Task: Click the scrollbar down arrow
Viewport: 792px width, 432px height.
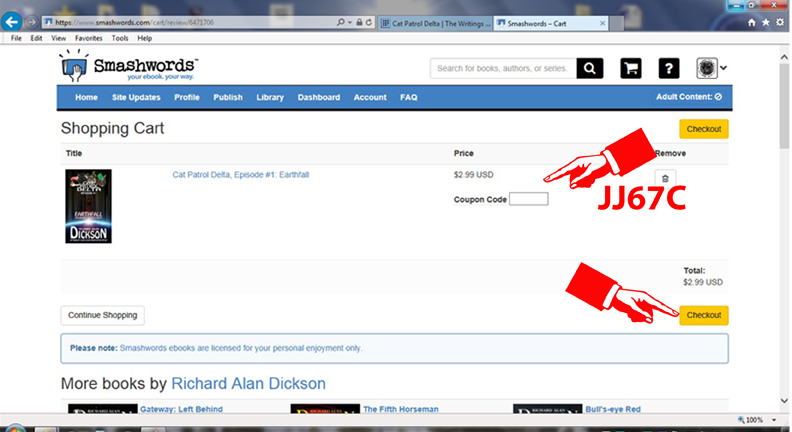Action: [x=784, y=401]
